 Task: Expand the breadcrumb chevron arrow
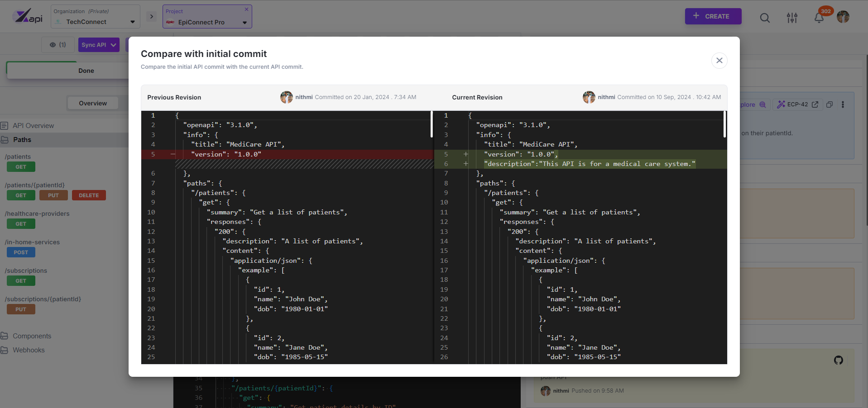pyautogui.click(x=152, y=17)
